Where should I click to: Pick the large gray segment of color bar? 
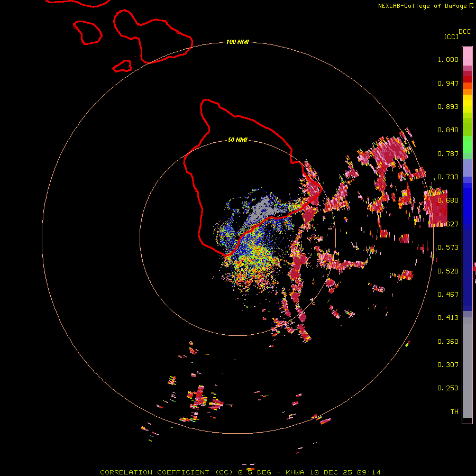[467, 368]
